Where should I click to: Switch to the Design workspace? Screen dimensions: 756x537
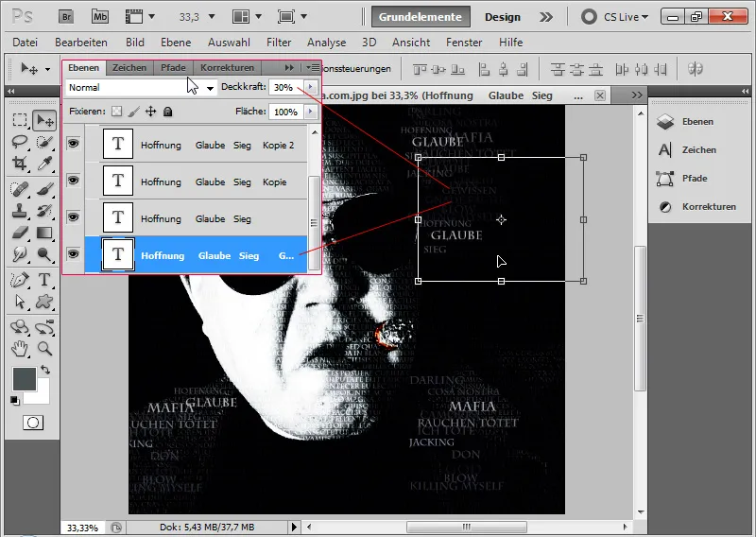coord(503,17)
